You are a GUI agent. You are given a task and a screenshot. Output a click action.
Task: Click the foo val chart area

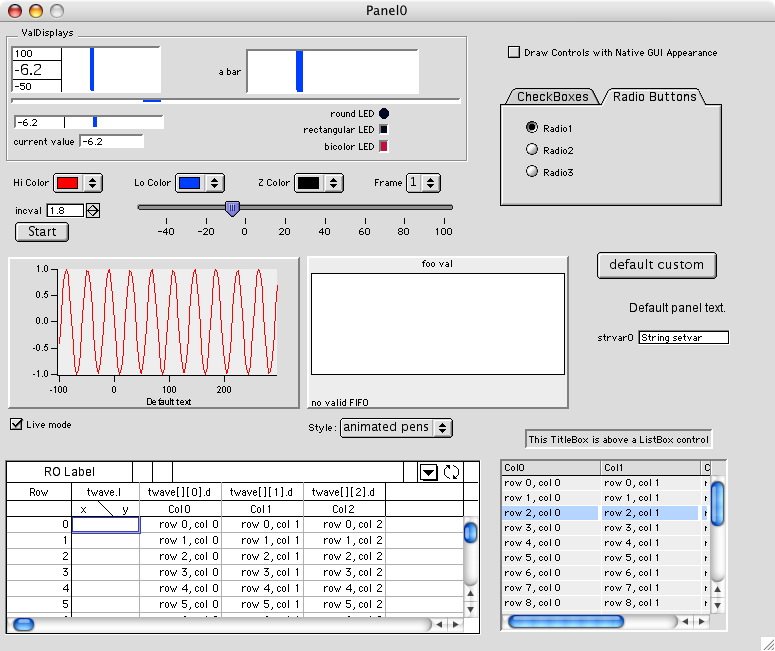(438, 324)
